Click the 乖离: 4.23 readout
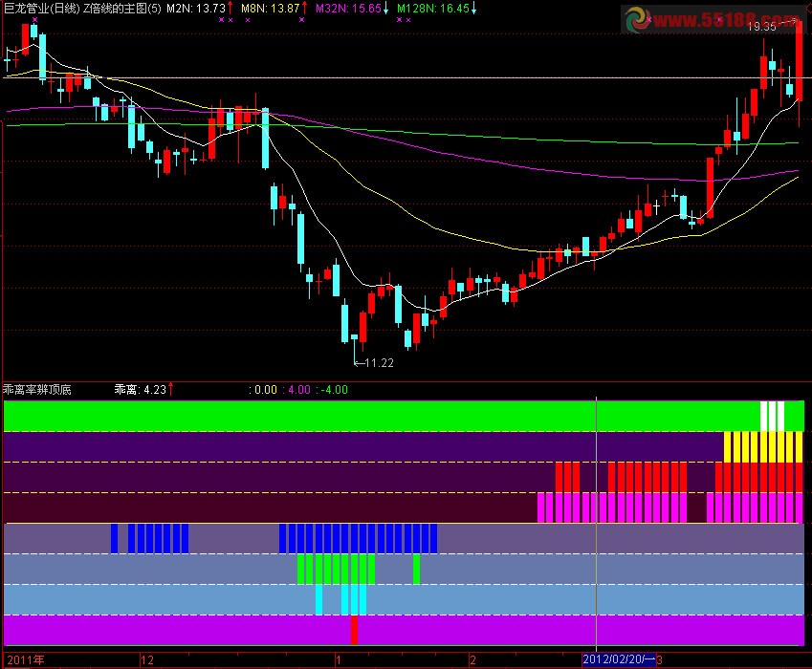Image resolution: width=812 pixels, height=669 pixels. [x=141, y=390]
